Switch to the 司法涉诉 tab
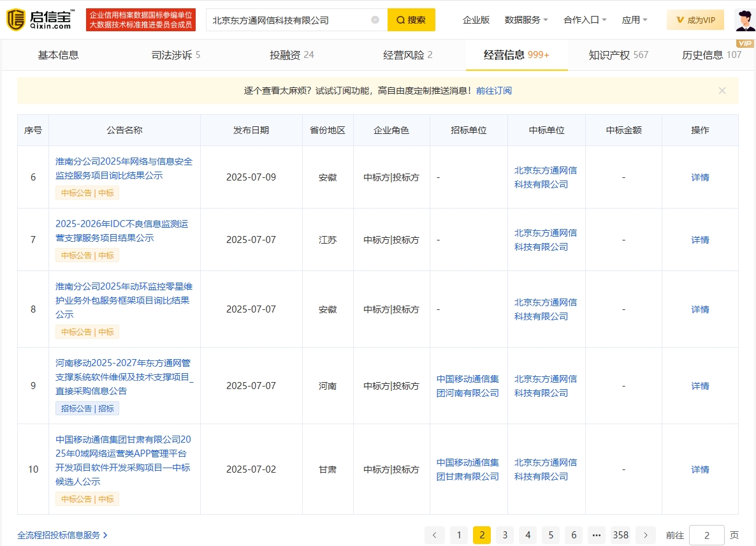Viewport: 756px width, 546px height. coord(176,55)
